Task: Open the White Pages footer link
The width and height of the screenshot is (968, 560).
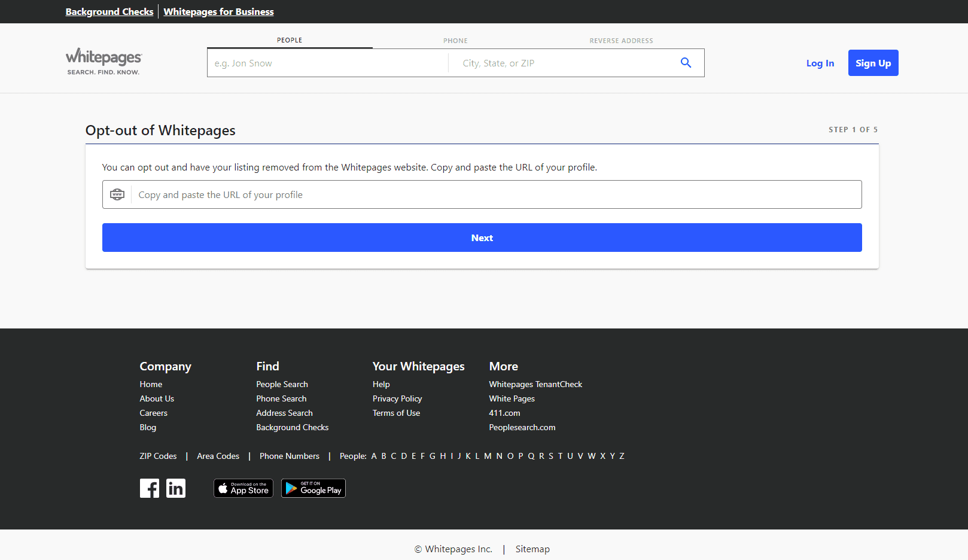Action: [x=512, y=398]
